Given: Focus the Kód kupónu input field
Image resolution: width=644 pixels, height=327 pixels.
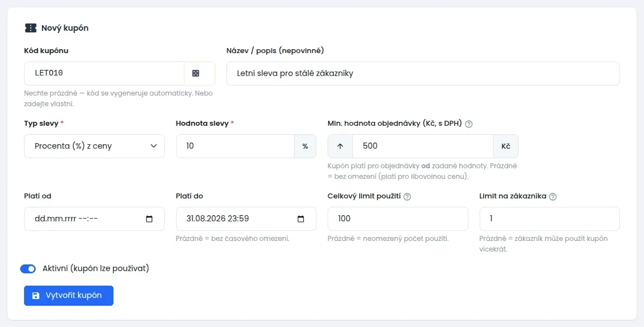Looking at the screenshot, I should (105, 74).
